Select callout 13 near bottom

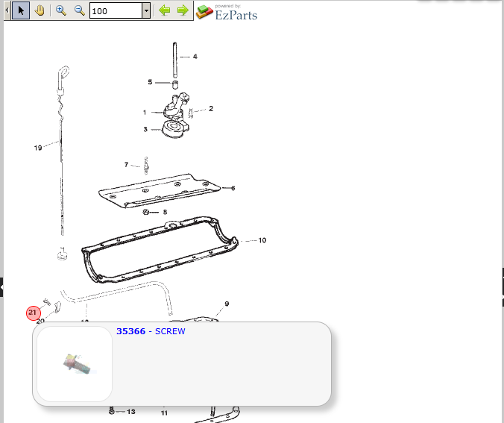point(130,411)
